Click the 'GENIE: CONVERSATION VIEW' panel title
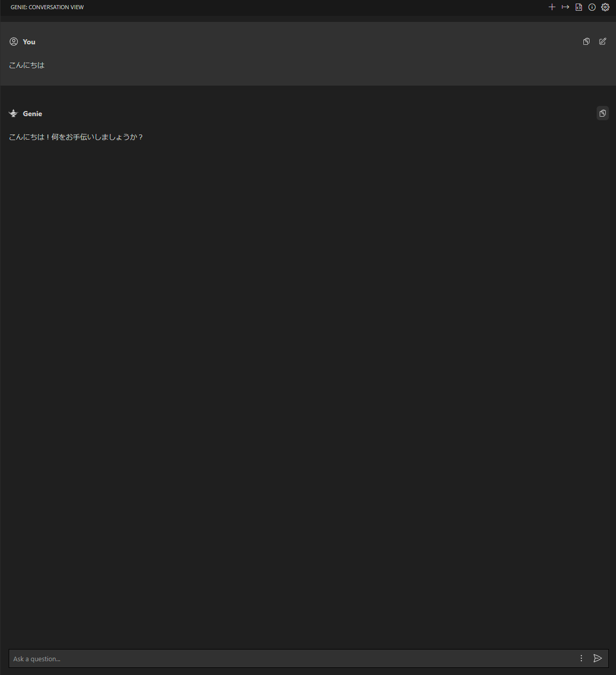 click(47, 7)
